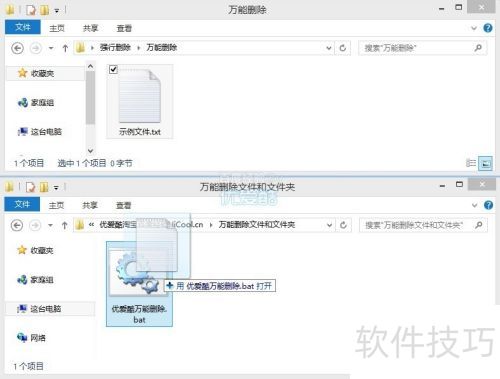Select 网络 in bottom window sidebar
Image resolution: width=500 pixels, height=379 pixels.
click(x=32, y=338)
